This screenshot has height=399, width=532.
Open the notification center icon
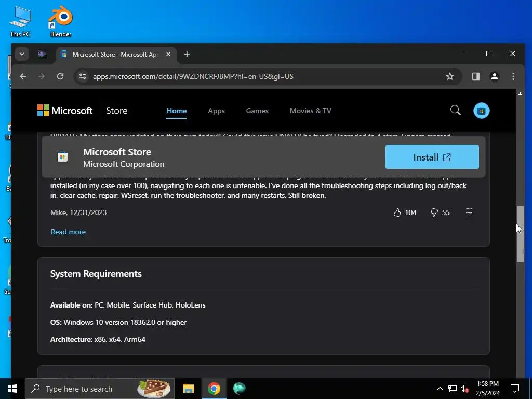(515, 389)
